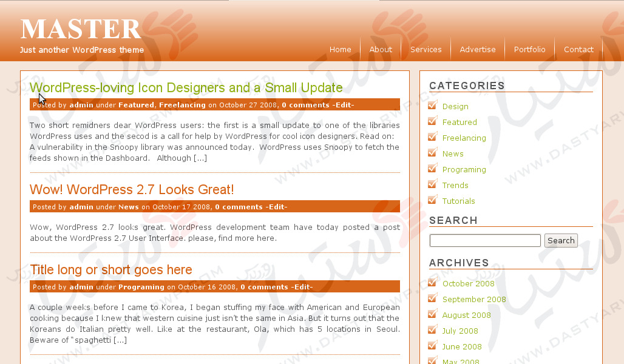This screenshot has width=624, height=364.
Task: Click the checkmark icon beside August 2008 archive
Action: (433, 314)
